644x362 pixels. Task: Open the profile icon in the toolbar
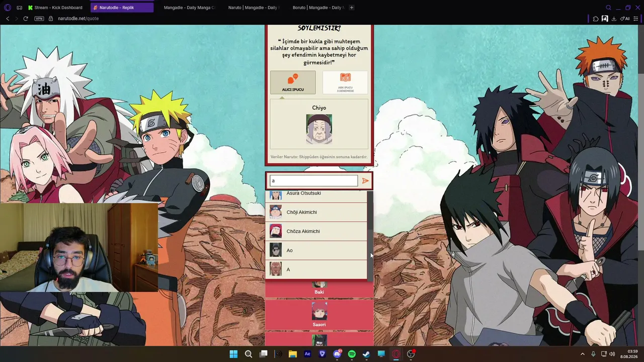click(605, 19)
